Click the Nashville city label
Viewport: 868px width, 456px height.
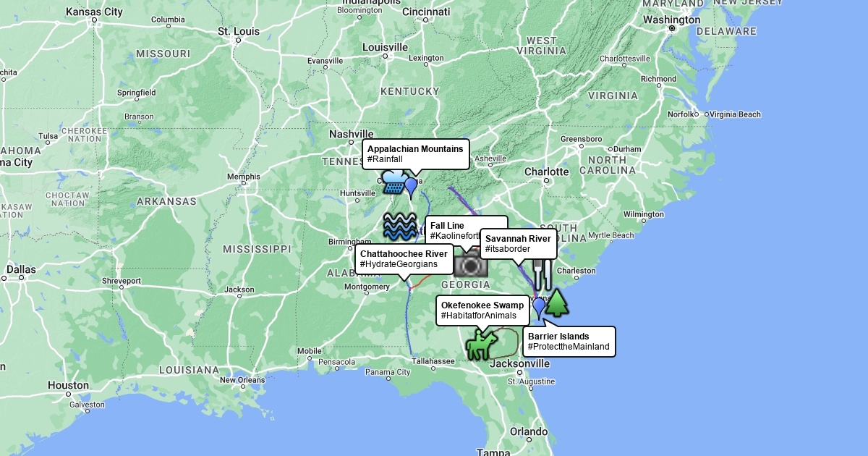351,134
